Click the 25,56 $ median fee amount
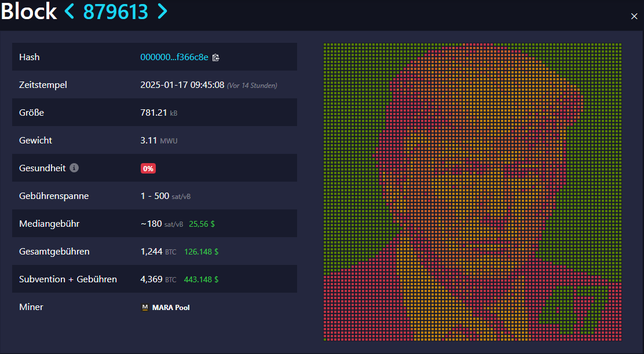Viewport: 644px width, 354px height. [202, 224]
